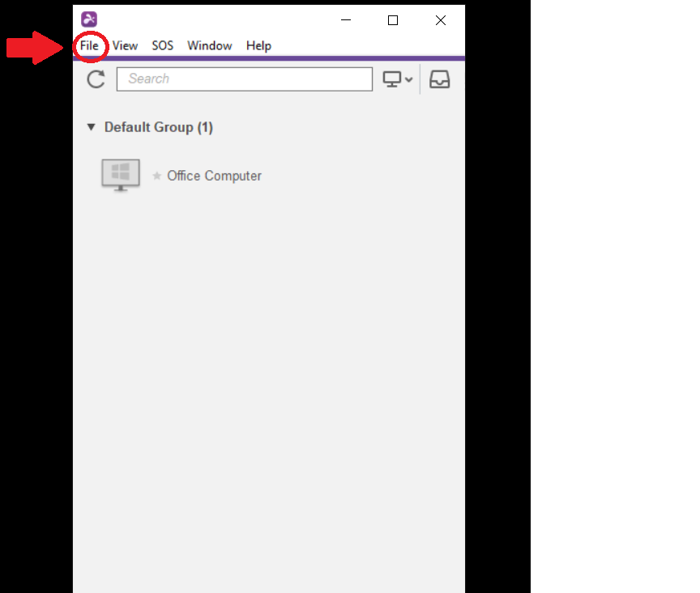Select the Office Computer entry
700x593 pixels.
(214, 176)
